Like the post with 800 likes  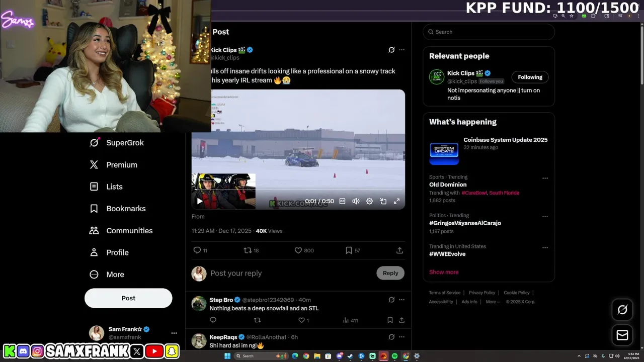(304, 250)
